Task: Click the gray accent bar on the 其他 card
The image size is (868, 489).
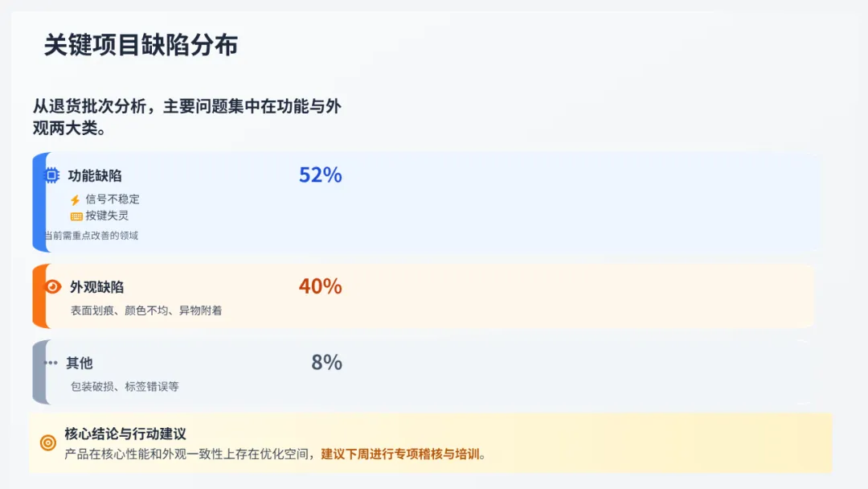Action: (38, 372)
